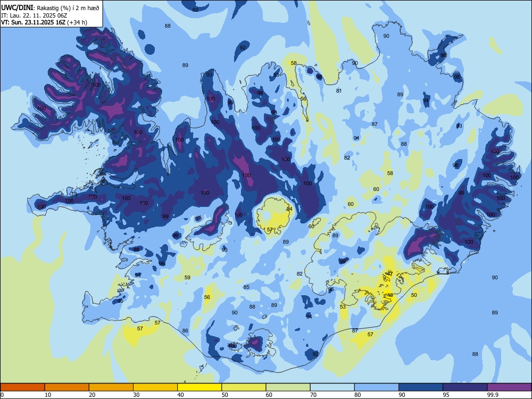532x399 pixels.
Task: Click the 59 value in the southwest lowlands
Action: tap(187, 278)
